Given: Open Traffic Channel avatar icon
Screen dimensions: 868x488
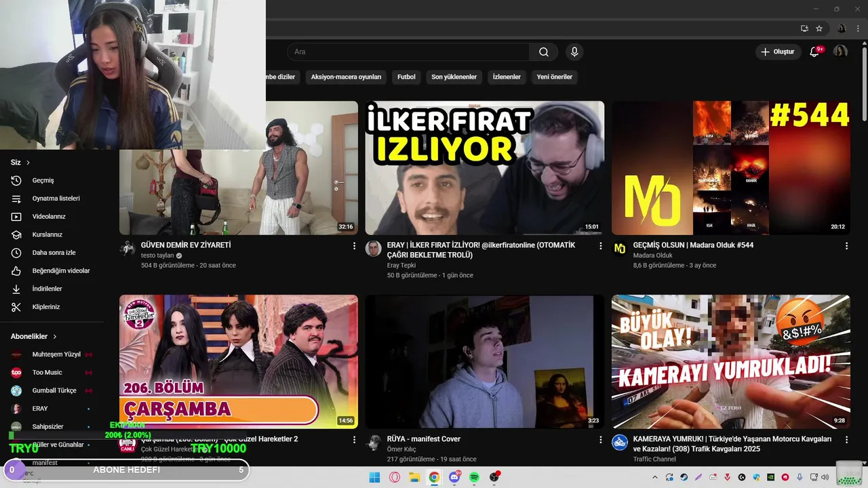Looking at the screenshot, I should 620,443.
